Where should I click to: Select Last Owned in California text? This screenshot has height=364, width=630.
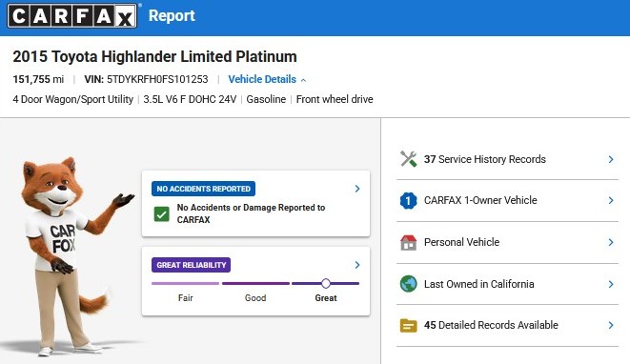pos(478,284)
